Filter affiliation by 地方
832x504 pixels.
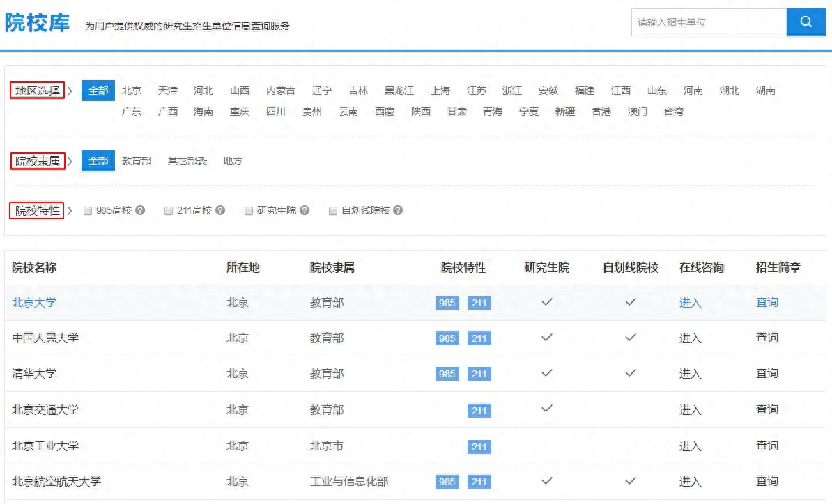point(233,161)
